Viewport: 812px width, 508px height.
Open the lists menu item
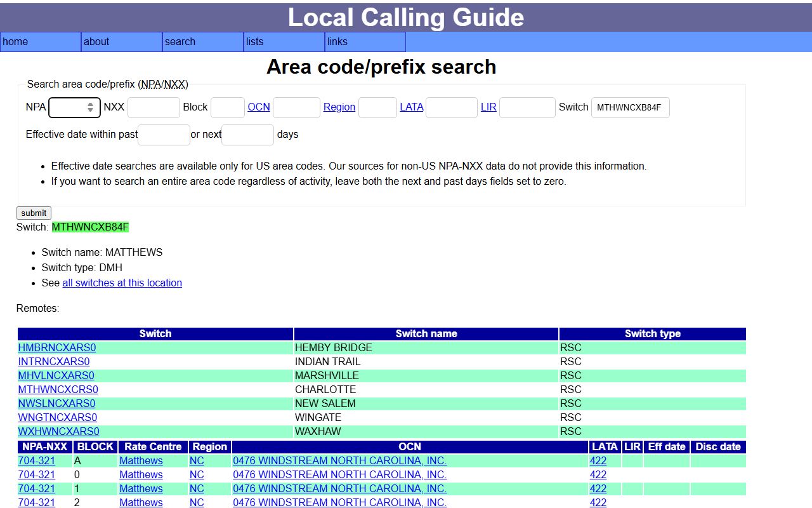[284, 42]
